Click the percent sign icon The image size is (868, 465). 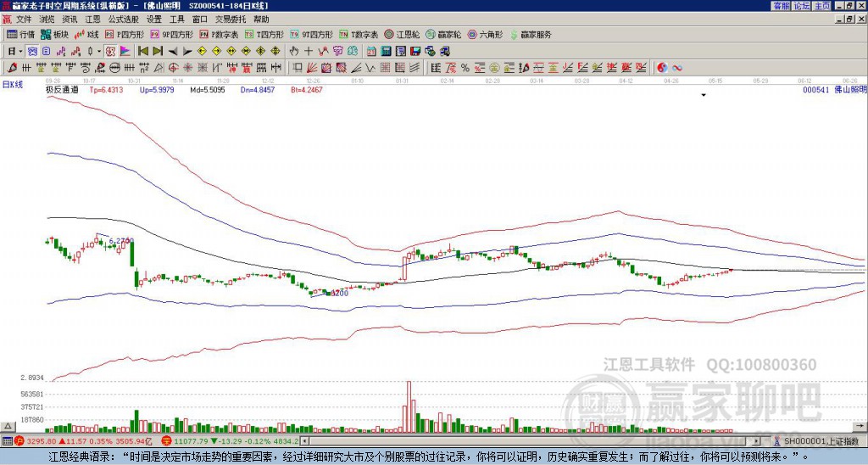465,68
